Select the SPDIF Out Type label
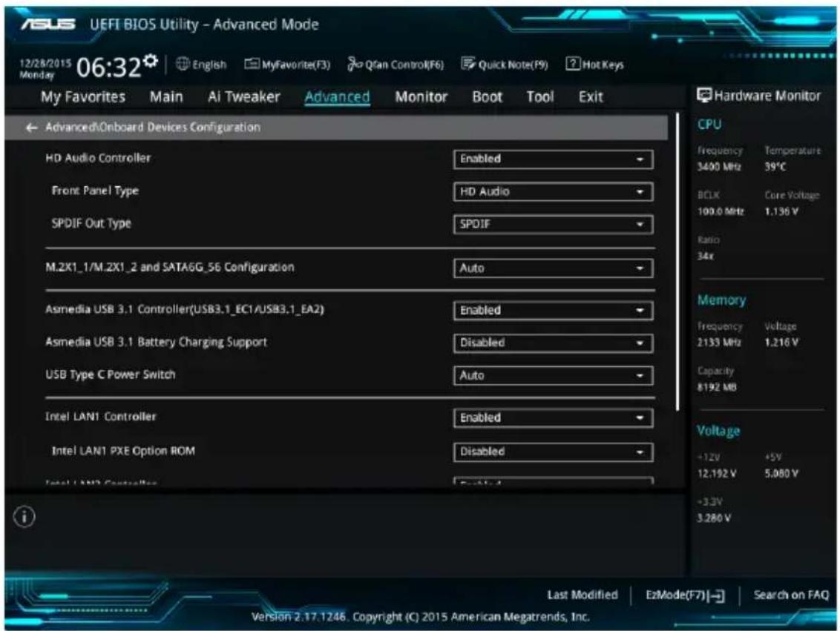 91,223
